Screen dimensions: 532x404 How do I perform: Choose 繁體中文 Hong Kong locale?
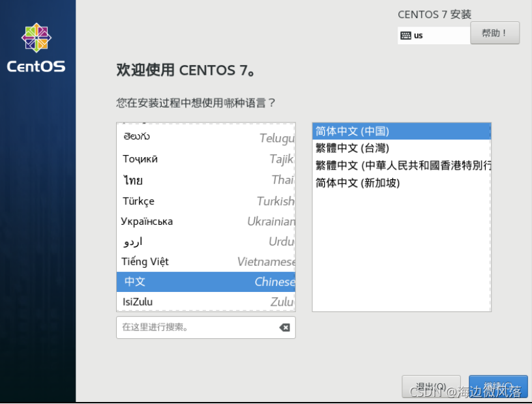402,166
